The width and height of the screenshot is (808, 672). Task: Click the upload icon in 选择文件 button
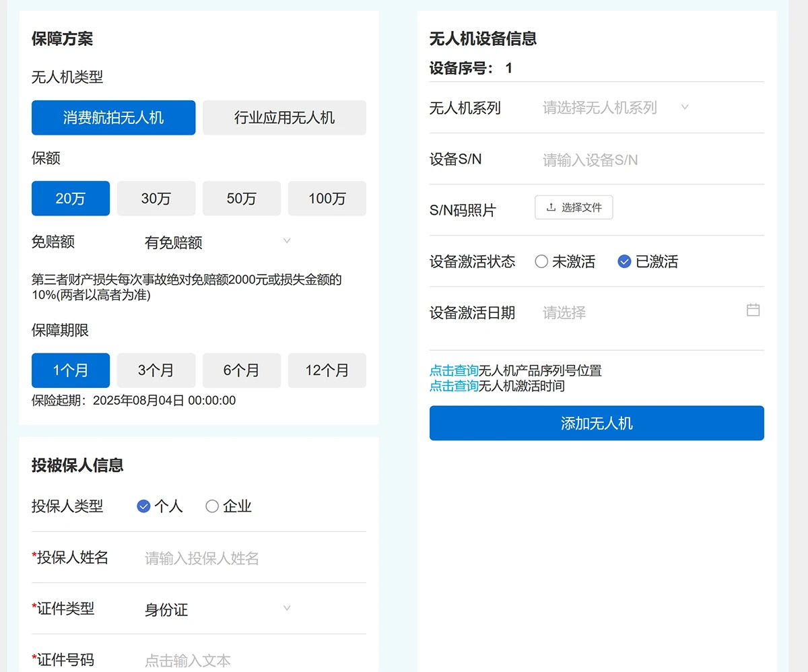tap(551, 207)
